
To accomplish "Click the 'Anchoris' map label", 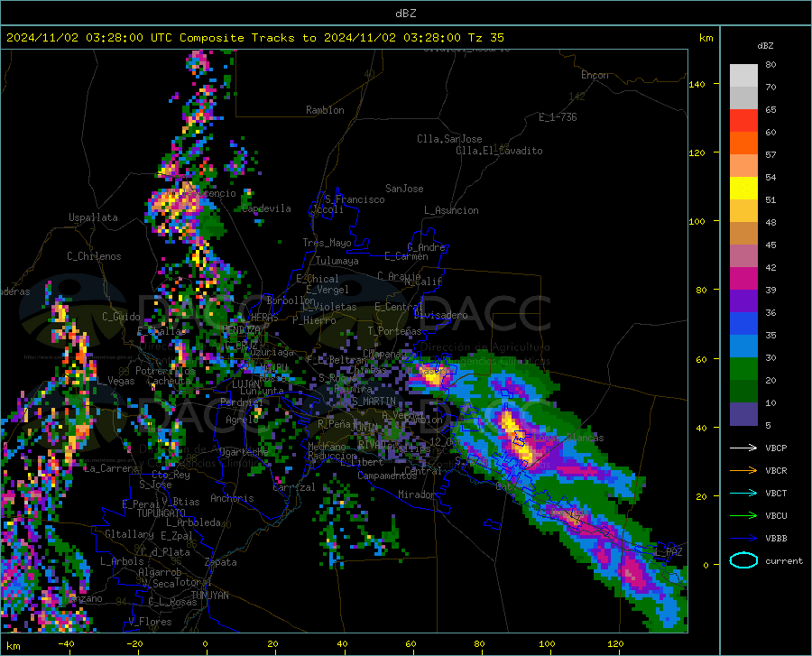I will pyautogui.click(x=232, y=498).
